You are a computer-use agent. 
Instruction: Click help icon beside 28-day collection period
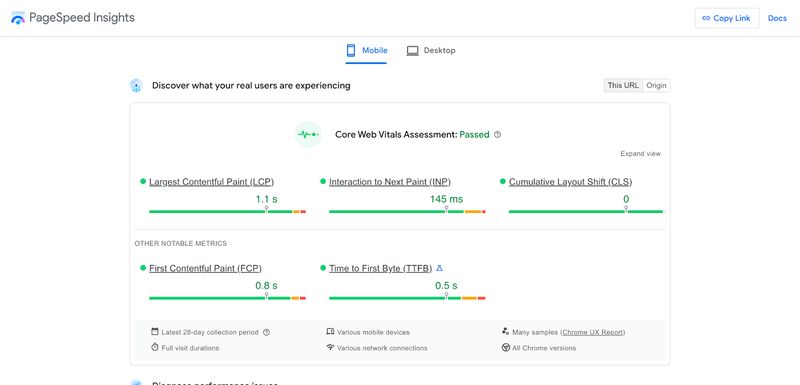point(266,332)
